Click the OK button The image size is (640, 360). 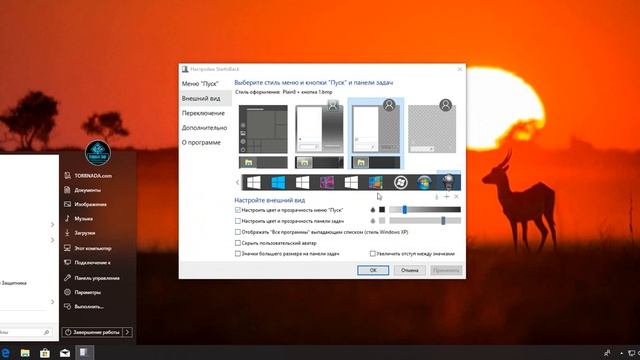(x=373, y=270)
